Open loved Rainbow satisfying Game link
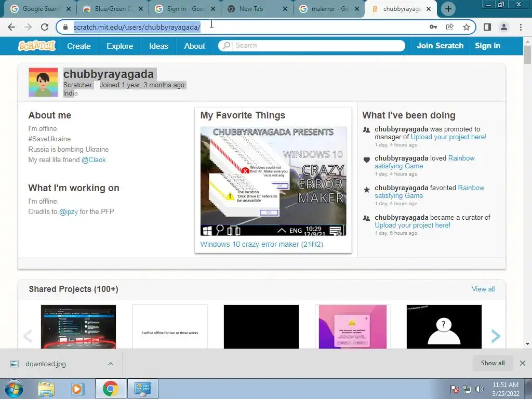Image resolution: width=532 pixels, height=399 pixels. point(424,162)
